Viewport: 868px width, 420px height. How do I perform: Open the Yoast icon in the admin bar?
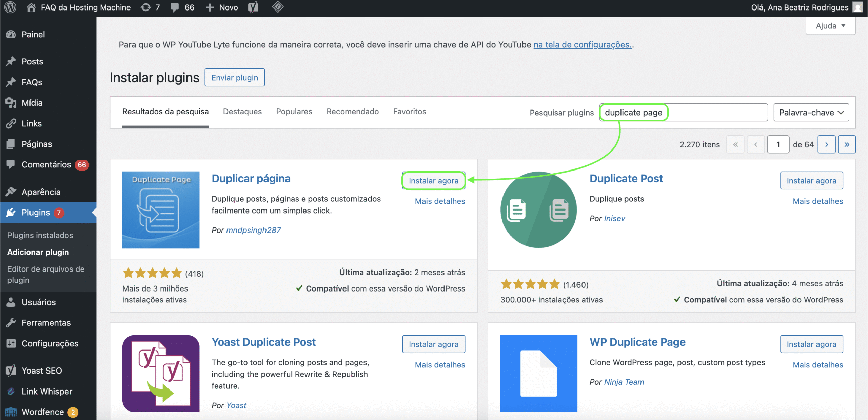click(253, 7)
